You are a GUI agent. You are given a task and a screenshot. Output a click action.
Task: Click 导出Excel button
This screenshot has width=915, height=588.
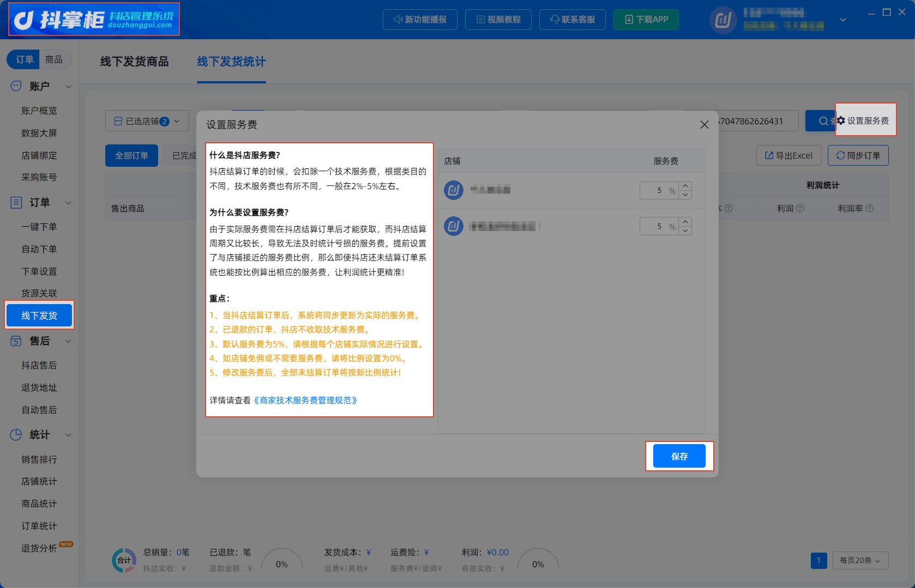(x=788, y=155)
